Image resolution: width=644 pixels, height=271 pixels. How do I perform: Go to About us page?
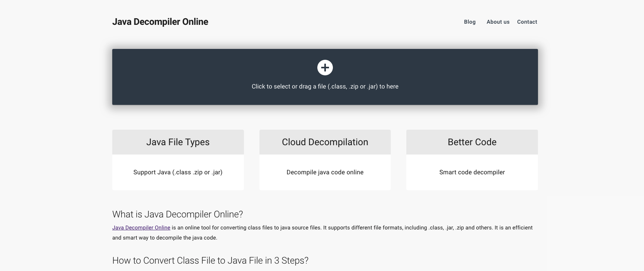[x=498, y=22]
